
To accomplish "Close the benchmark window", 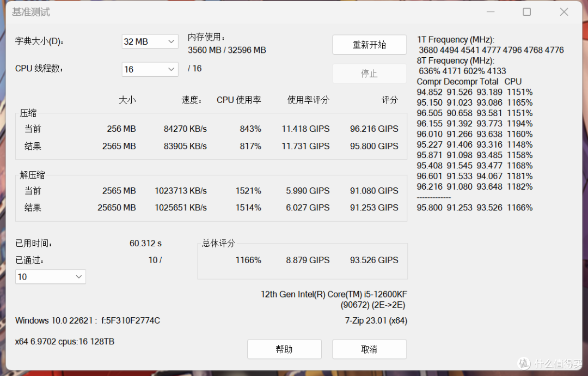I will (564, 12).
